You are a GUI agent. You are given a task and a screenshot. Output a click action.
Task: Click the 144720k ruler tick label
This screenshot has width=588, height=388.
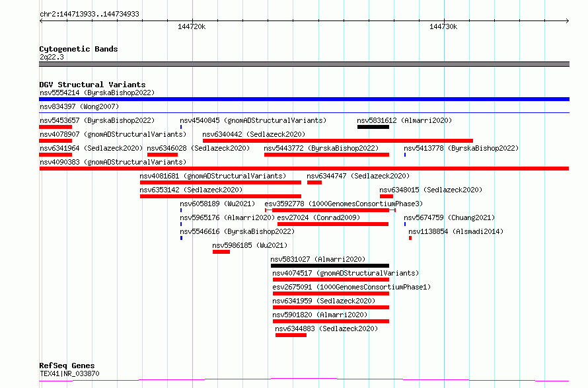[192, 26]
